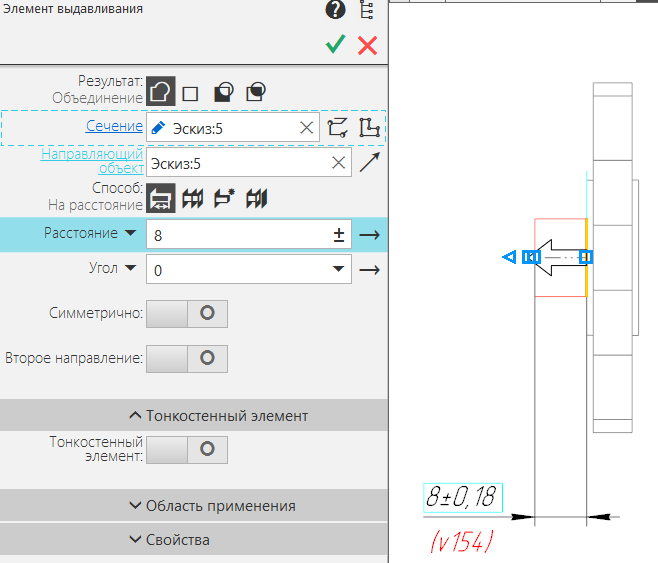658x563 pixels.
Task: Expand the Свойства section
Action: point(194,540)
